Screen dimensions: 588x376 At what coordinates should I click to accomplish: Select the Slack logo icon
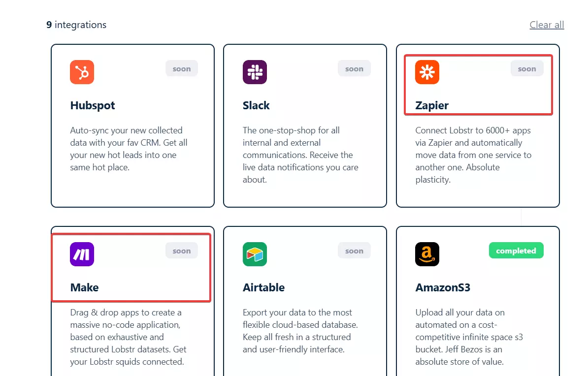pyautogui.click(x=255, y=72)
